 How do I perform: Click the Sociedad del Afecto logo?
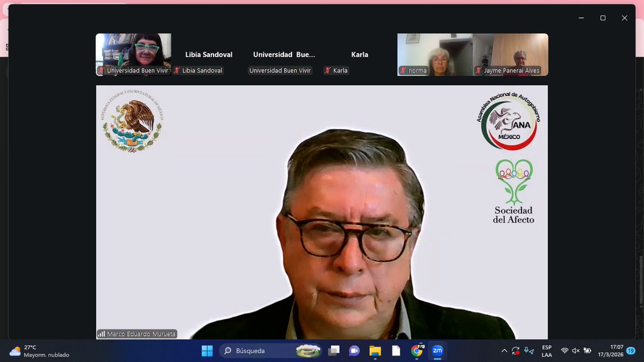click(514, 191)
